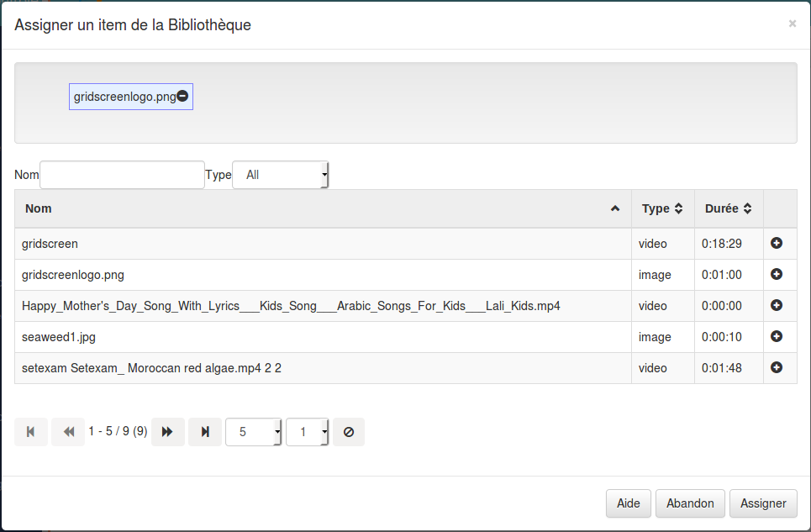
Task: Click inside the Nom search field
Action: pyautogui.click(x=122, y=174)
